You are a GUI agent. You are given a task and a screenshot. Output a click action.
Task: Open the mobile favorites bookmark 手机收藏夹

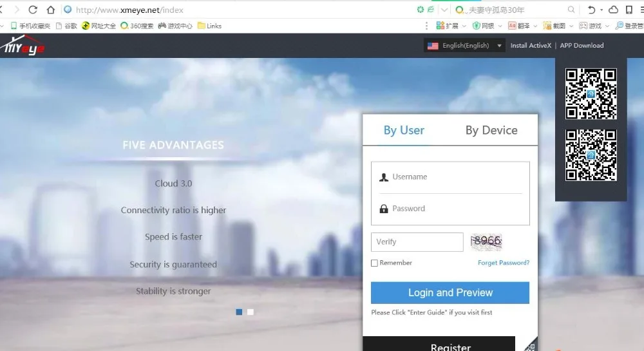(30, 26)
